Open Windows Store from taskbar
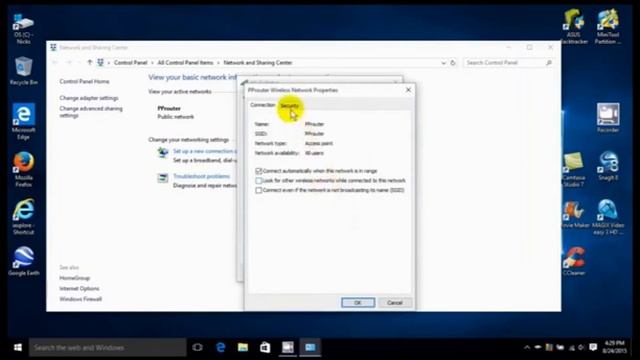The width and height of the screenshot is (640, 360). pyautogui.click(x=265, y=347)
